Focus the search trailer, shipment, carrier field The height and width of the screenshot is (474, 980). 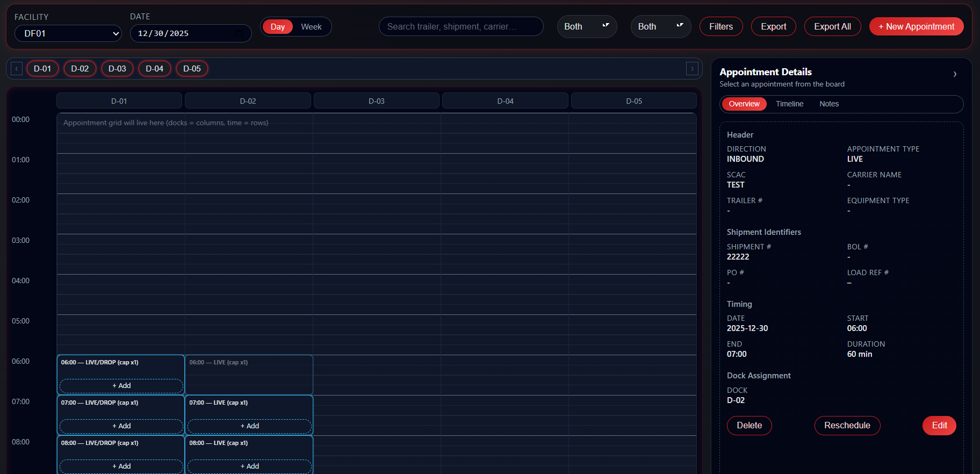(461, 26)
